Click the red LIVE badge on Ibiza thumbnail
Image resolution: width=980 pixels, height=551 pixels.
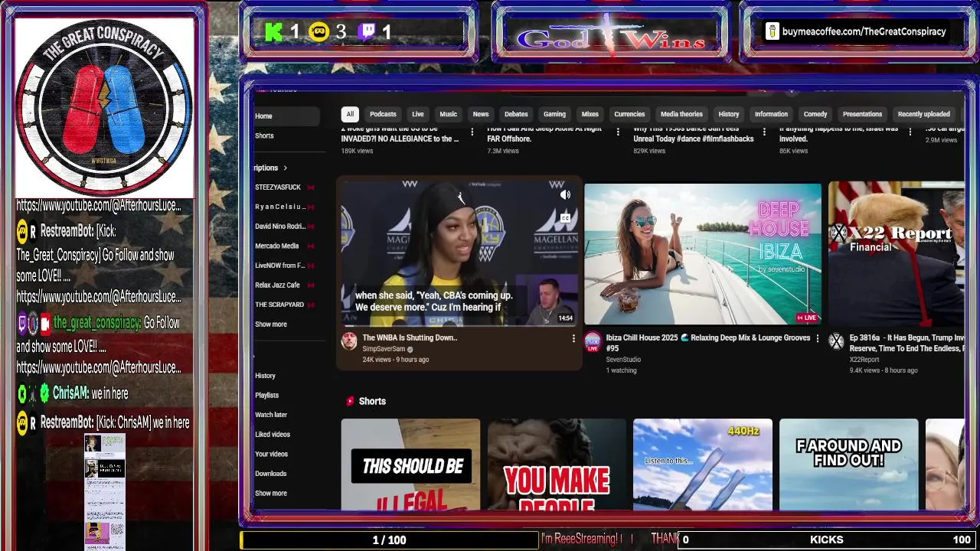coord(807,318)
